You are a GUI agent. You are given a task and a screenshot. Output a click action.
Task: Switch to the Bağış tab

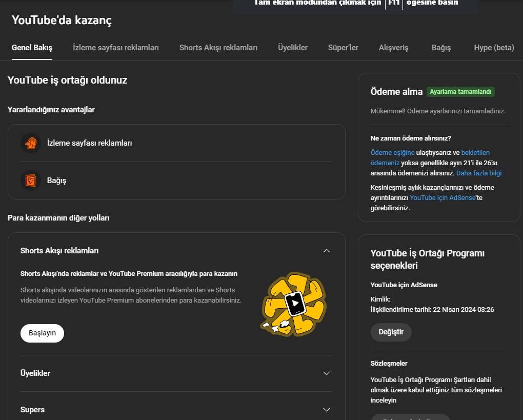click(441, 48)
